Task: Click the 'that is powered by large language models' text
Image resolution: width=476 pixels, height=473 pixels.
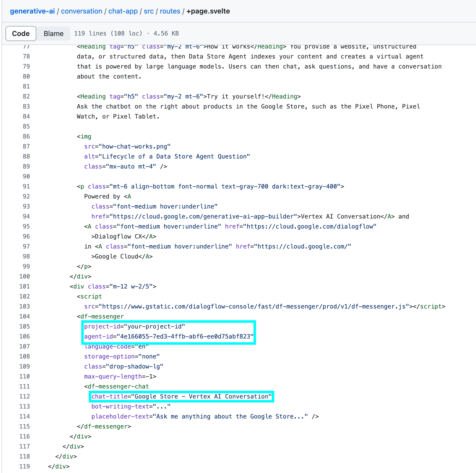Action: 149,66
